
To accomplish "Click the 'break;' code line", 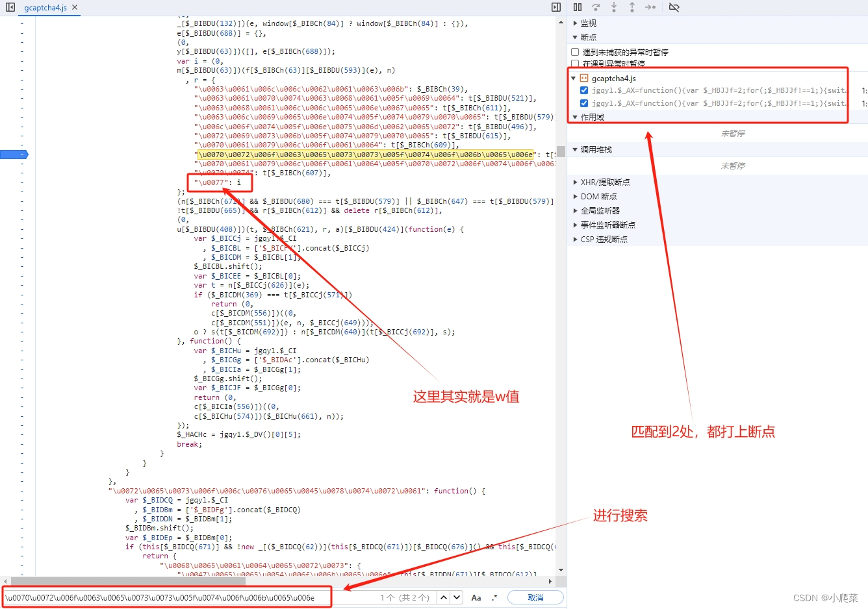I will [x=189, y=444].
